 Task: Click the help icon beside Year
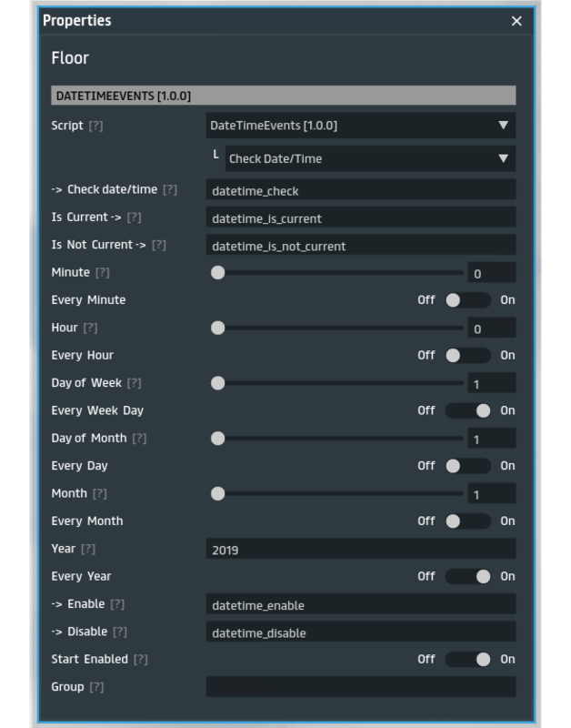tap(88, 550)
